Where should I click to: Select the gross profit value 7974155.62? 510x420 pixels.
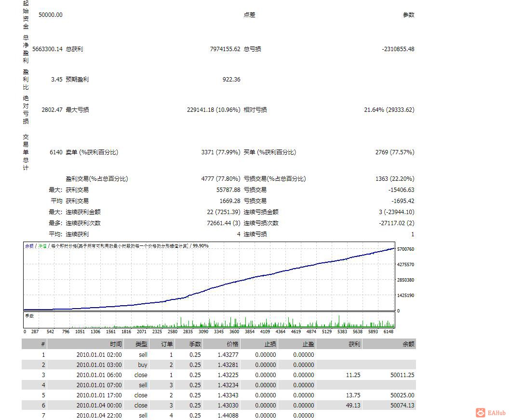(x=225, y=49)
